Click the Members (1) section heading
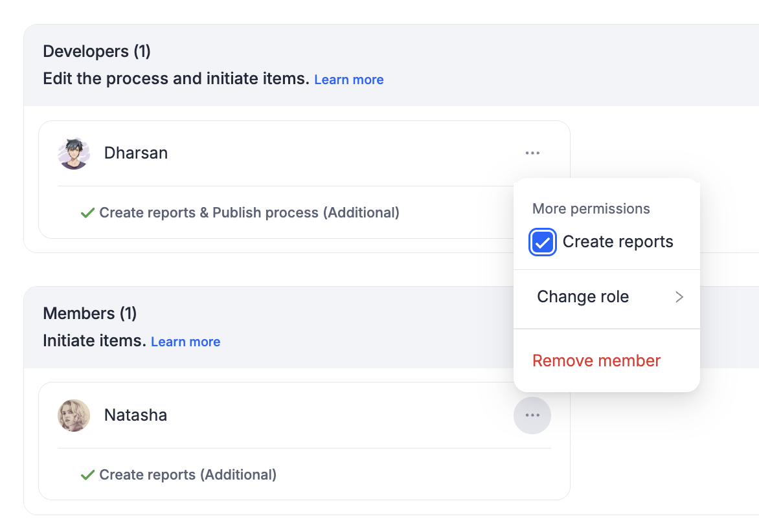759x532 pixels. (x=90, y=313)
